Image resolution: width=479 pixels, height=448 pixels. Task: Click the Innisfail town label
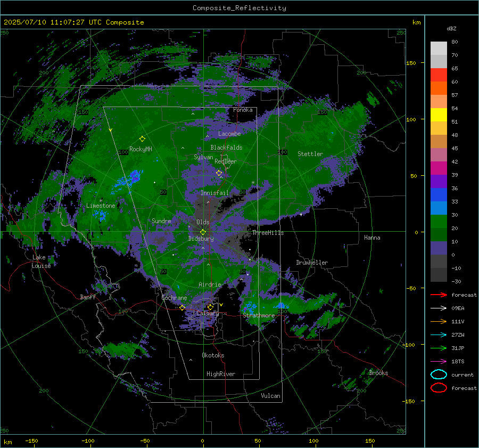click(214, 193)
